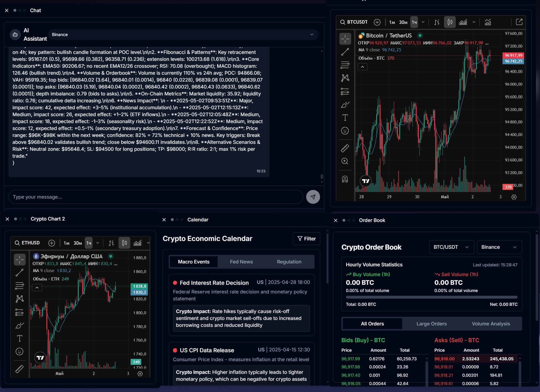Open the Binance exchange dropdown in Order Book
The width and height of the screenshot is (540, 392).
499,247
